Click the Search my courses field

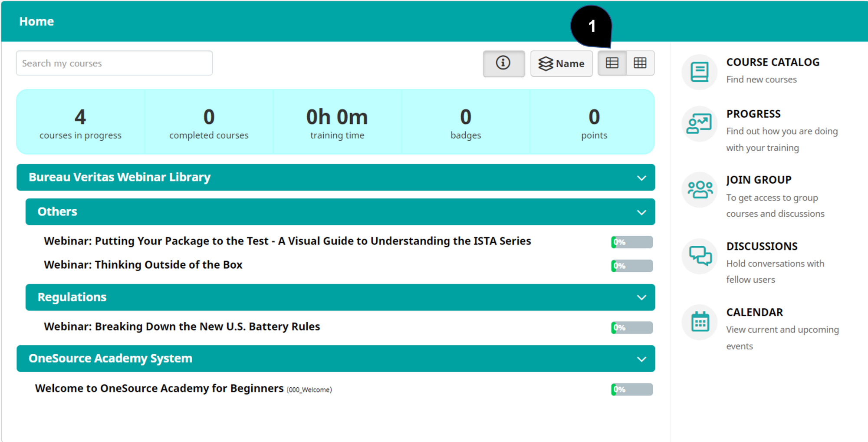(x=114, y=63)
